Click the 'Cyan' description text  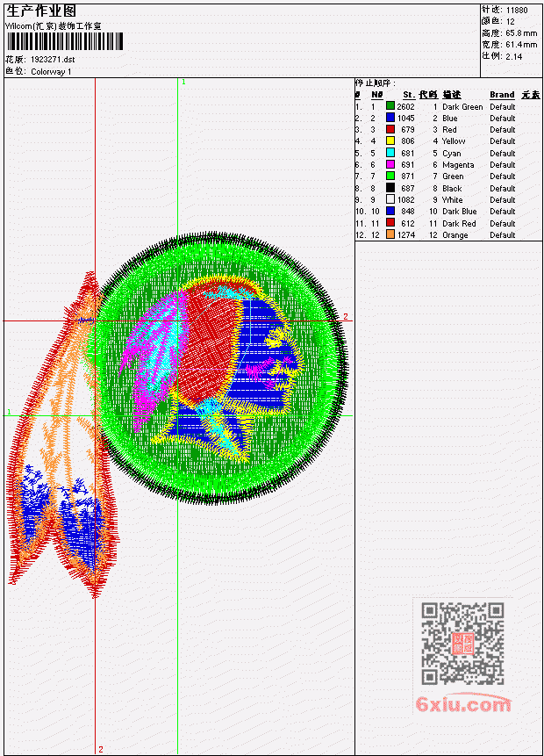(452, 154)
